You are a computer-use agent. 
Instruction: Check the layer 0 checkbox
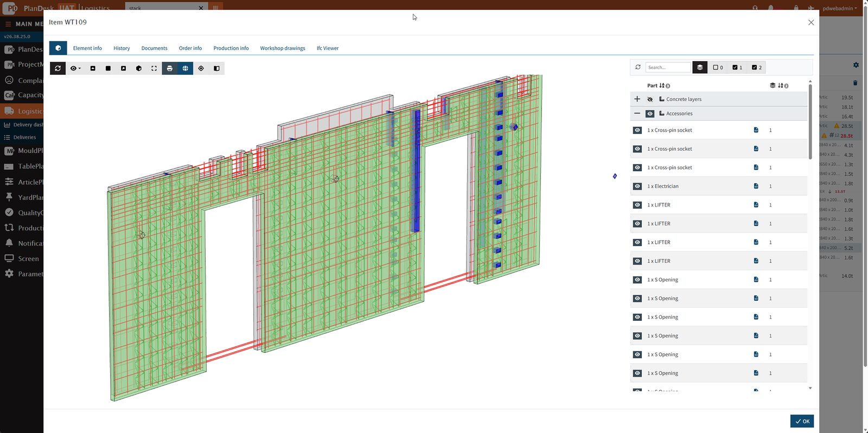click(716, 68)
